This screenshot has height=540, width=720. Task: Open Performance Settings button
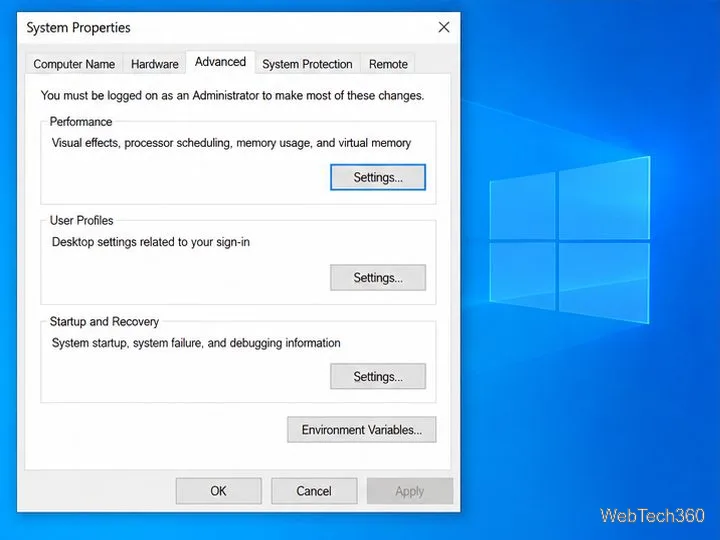378,177
